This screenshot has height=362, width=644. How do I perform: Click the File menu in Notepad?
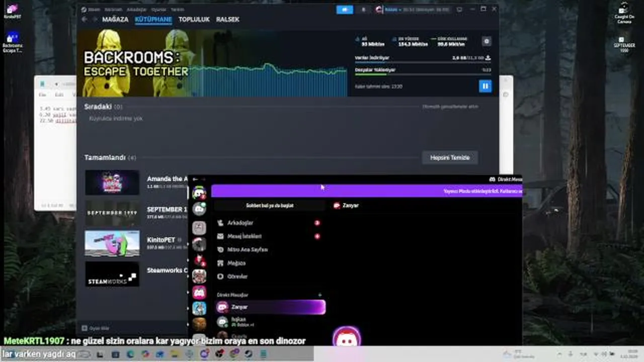point(43,95)
